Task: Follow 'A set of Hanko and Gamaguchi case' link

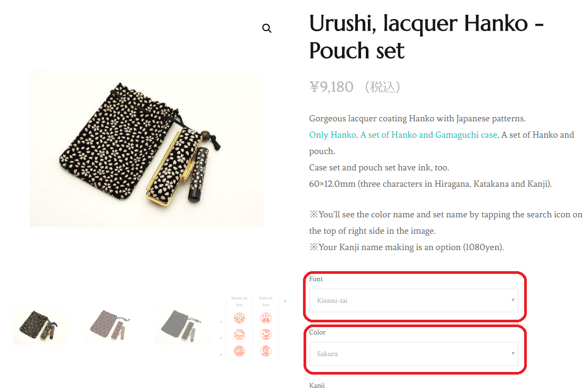Action: [429, 135]
